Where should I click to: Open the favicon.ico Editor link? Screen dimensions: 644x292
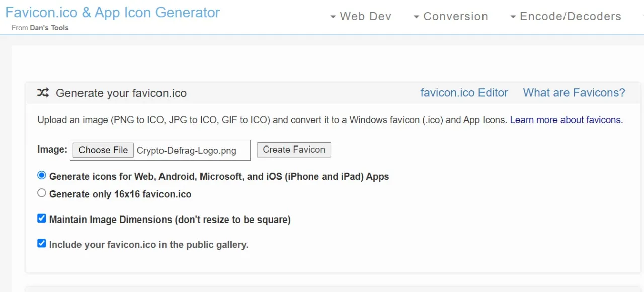coord(464,93)
